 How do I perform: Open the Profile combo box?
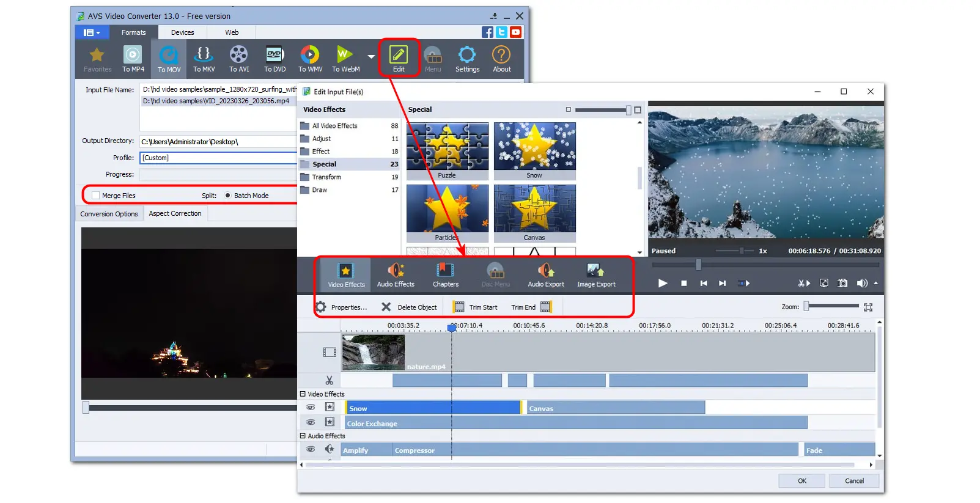pyautogui.click(x=218, y=158)
